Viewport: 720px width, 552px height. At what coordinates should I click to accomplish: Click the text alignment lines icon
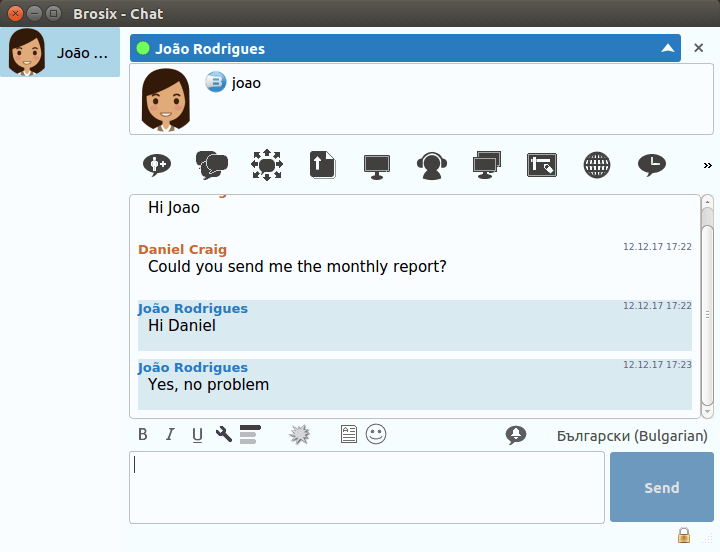pyautogui.click(x=250, y=434)
